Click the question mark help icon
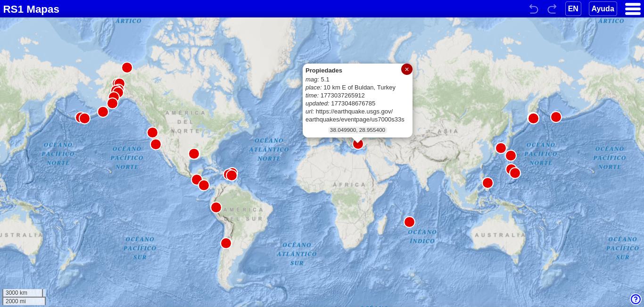 [x=636, y=299]
